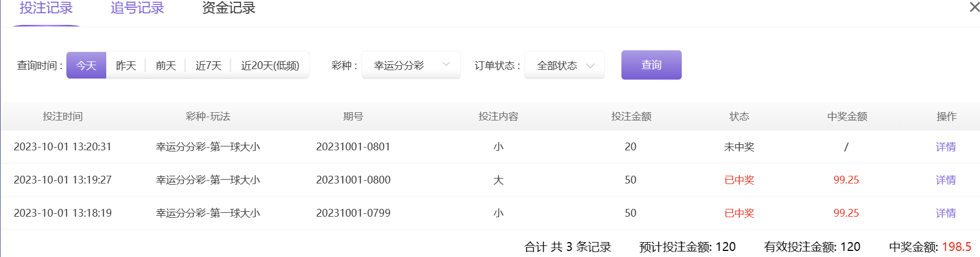Pick the 近7天 time filter
Image resolution: width=980 pixels, height=257 pixels.
tap(209, 65)
